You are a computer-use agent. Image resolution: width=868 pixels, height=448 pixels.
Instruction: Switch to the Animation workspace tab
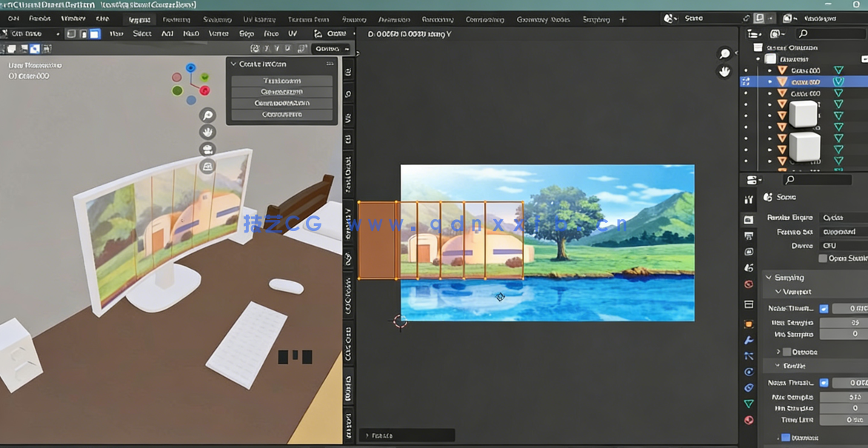394,19
